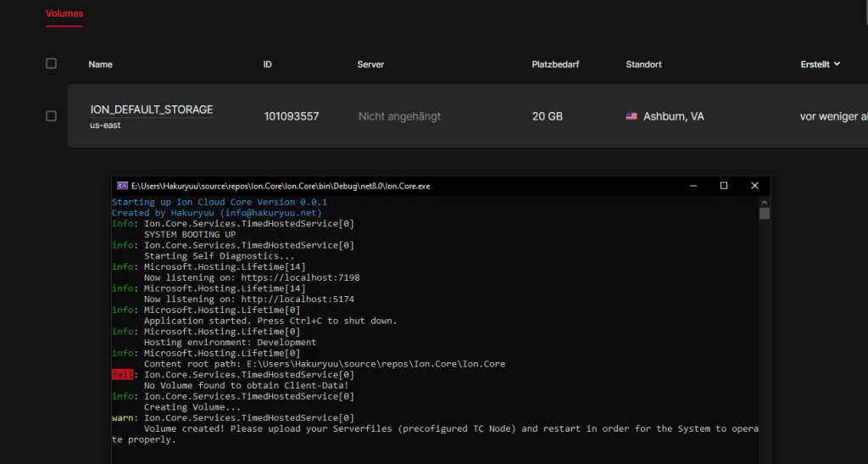Screen dimensions: 868x464
Task: Click the volume ID 101093557
Action: [x=292, y=116]
